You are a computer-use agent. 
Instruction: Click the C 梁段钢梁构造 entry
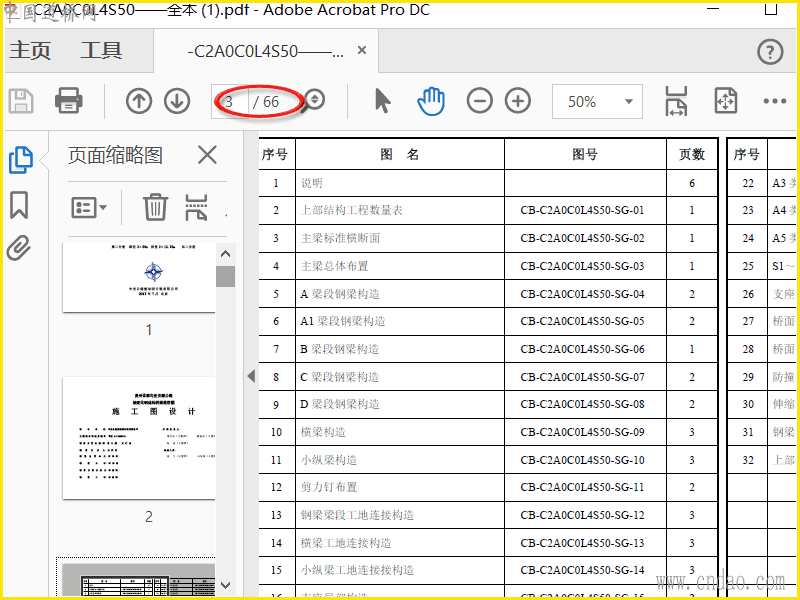(339, 378)
